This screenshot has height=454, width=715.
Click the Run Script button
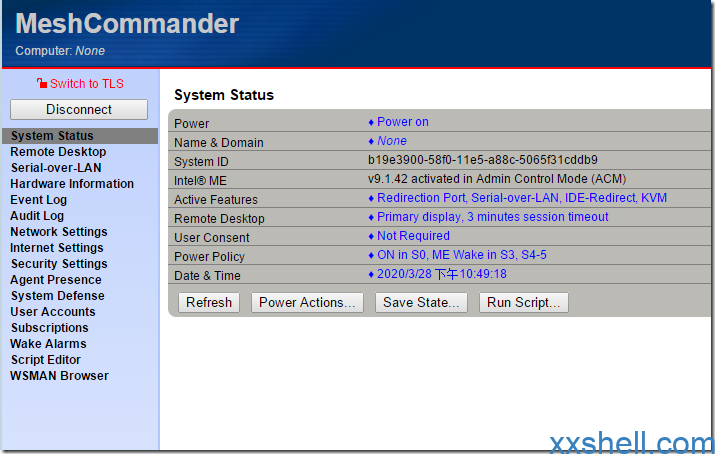point(523,303)
